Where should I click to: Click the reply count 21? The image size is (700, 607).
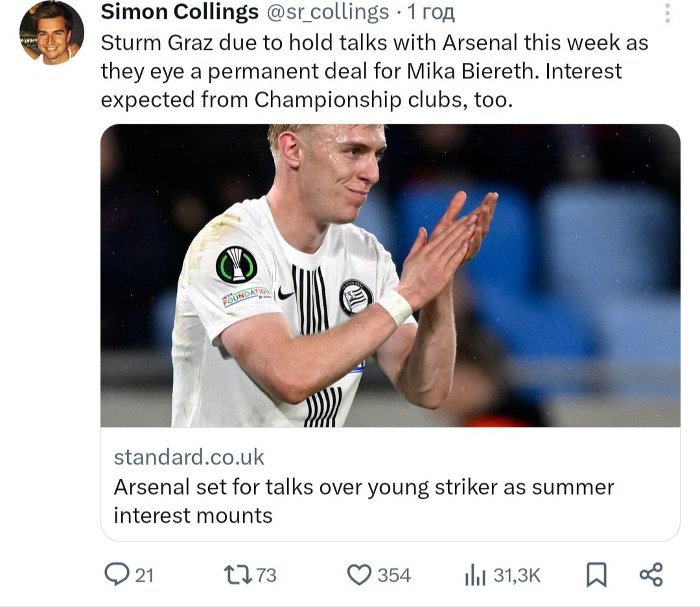[145, 575]
